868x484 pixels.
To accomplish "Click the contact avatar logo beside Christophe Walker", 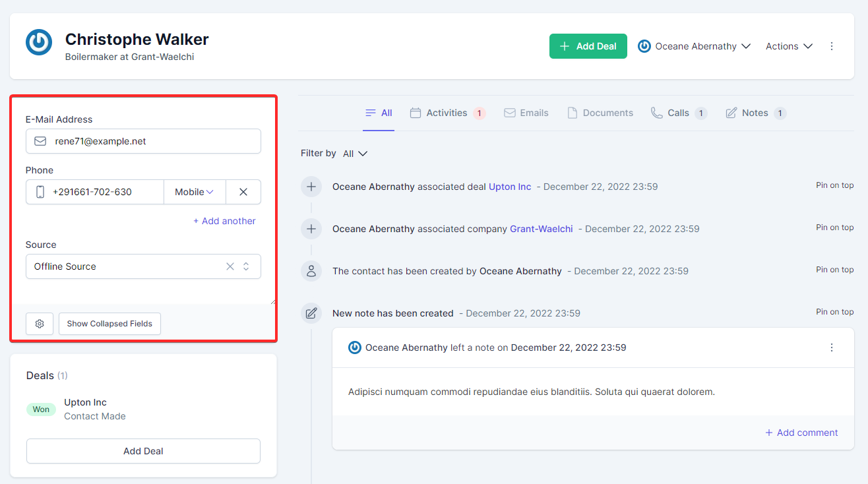I will tap(39, 42).
